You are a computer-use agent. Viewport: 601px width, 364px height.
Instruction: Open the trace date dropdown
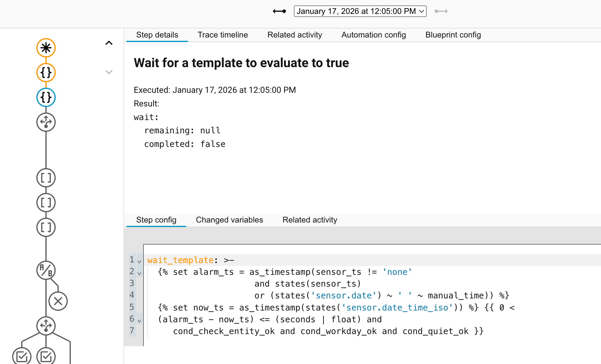point(360,11)
